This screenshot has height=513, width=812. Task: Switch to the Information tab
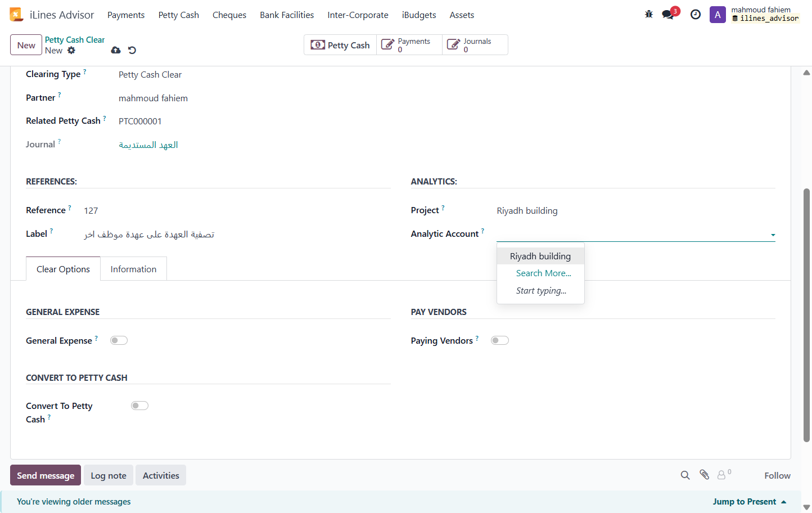coord(133,269)
